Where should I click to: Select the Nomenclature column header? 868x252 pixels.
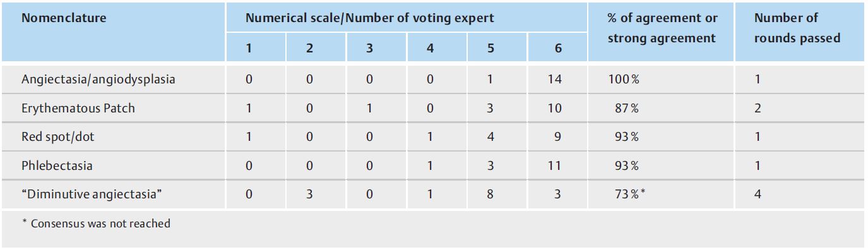64,18
